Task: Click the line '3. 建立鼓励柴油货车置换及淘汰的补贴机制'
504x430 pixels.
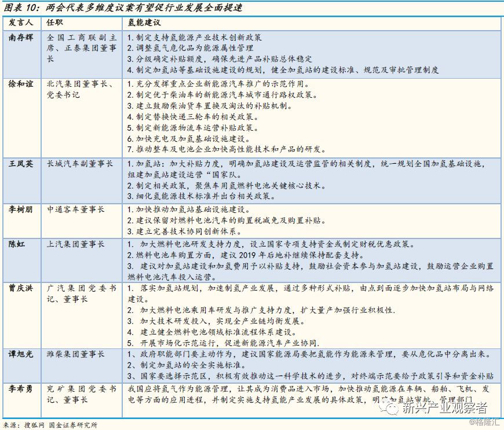Action: point(210,106)
